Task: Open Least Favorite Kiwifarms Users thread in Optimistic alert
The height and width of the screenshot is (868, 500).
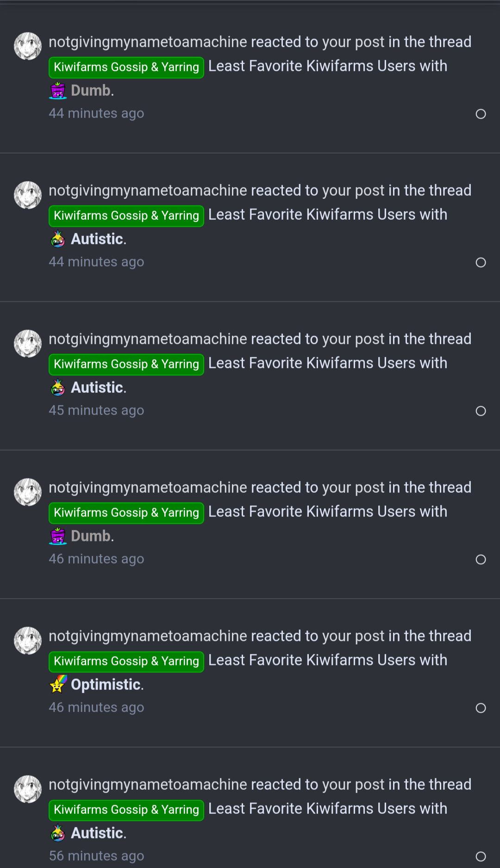Action: pyautogui.click(x=327, y=660)
